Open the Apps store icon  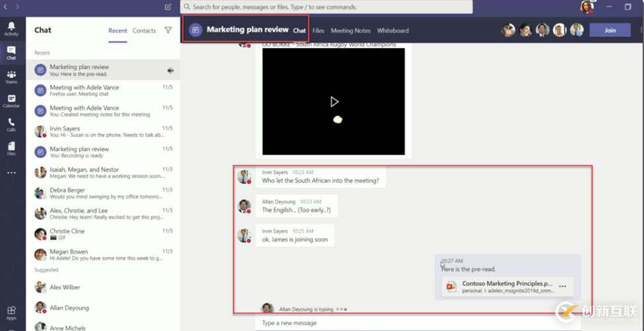pyautogui.click(x=11, y=313)
